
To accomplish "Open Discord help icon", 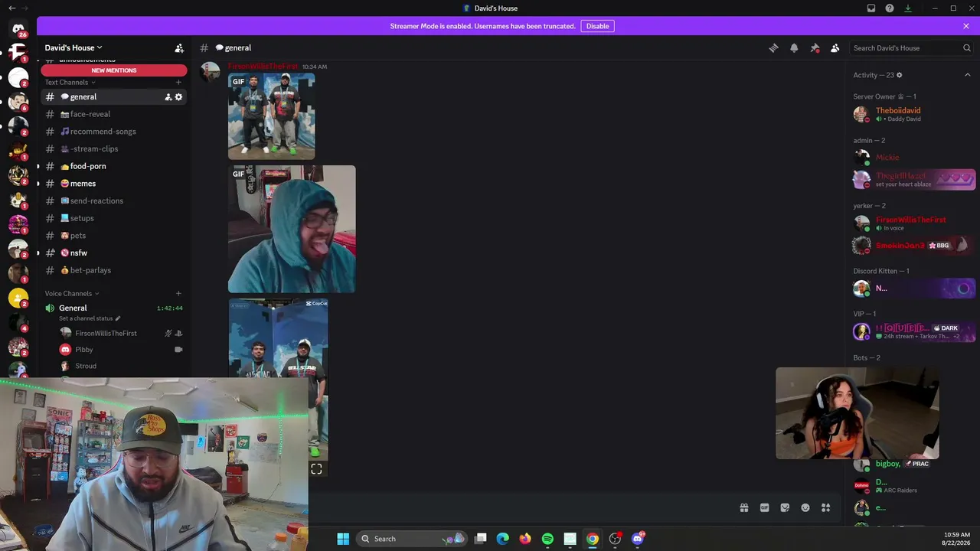I will (890, 8).
